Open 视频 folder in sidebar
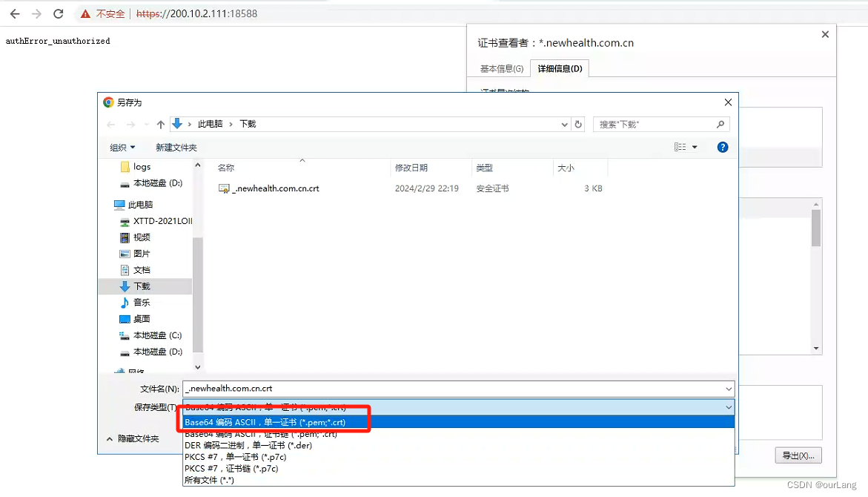 [x=135, y=237]
